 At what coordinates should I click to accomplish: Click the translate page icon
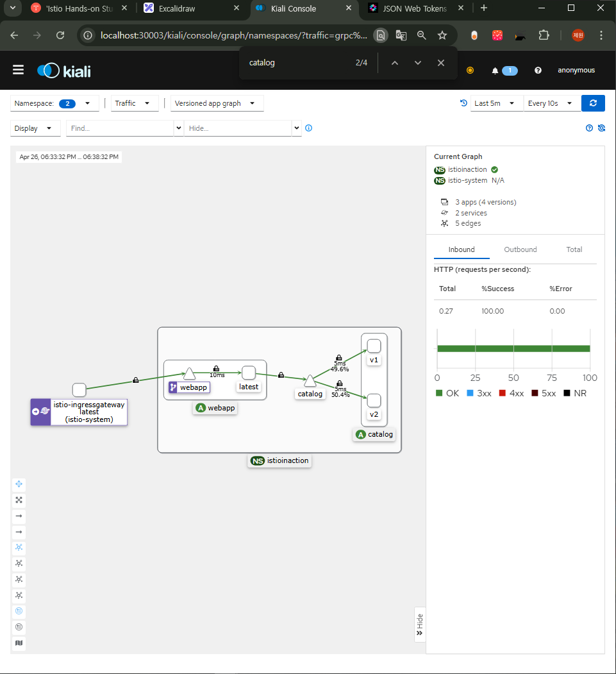coord(401,35)
